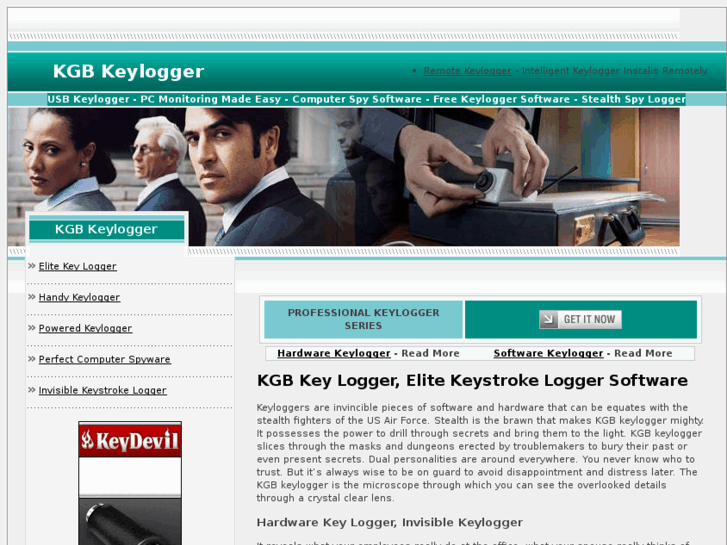Viewport: 727px width, 545px height.
Task: Click the flame icon in KeyDevil logo
Action: 88,440
